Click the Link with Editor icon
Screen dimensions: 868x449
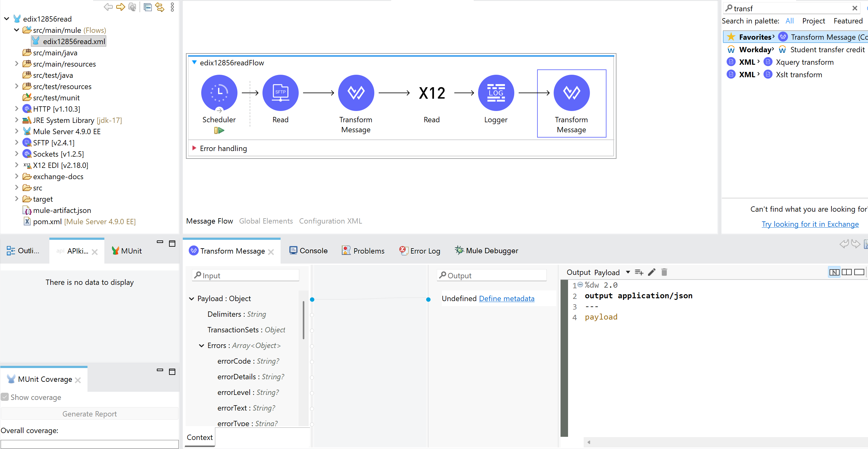point(160,7)
